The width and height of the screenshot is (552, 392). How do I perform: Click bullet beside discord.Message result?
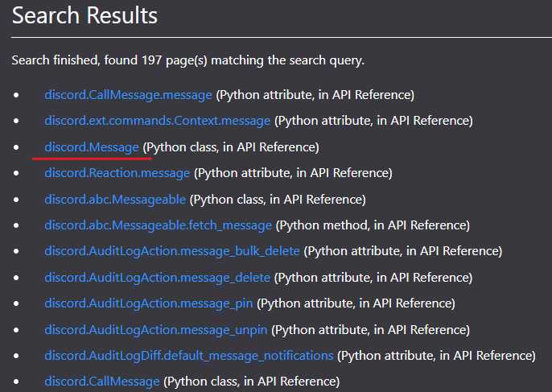point(16,147)
